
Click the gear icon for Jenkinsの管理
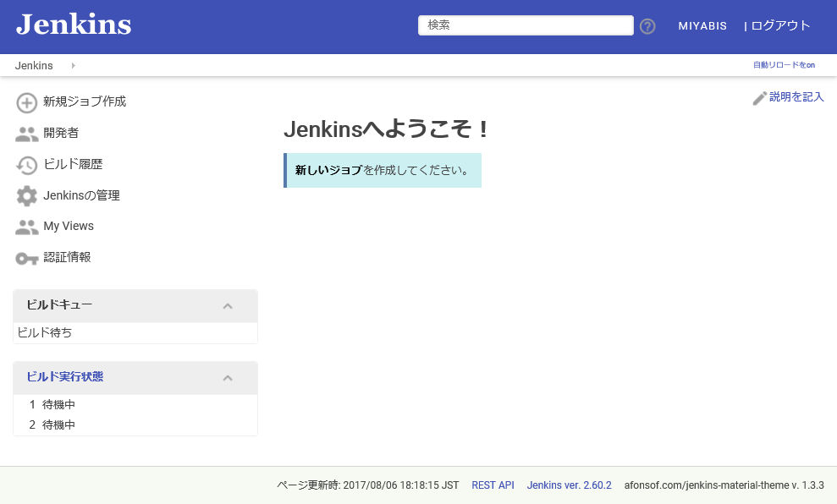coord(27,195)
